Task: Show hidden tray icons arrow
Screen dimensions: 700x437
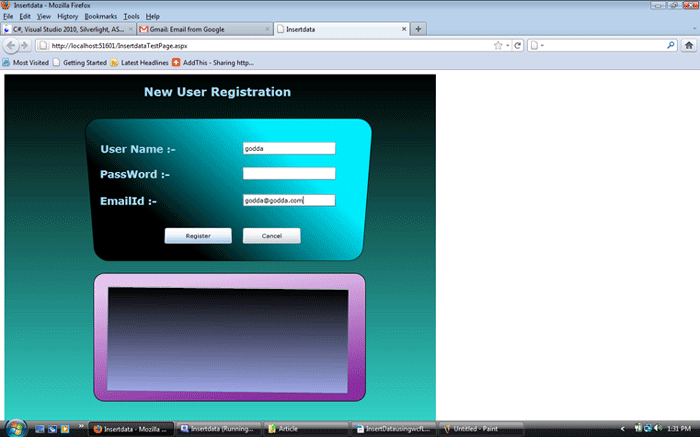Action: coord(622,429)
